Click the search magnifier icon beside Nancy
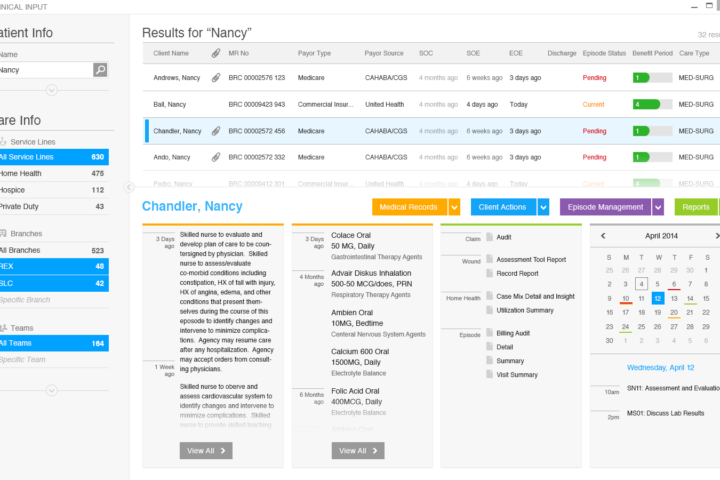 (x=100, y=70)
